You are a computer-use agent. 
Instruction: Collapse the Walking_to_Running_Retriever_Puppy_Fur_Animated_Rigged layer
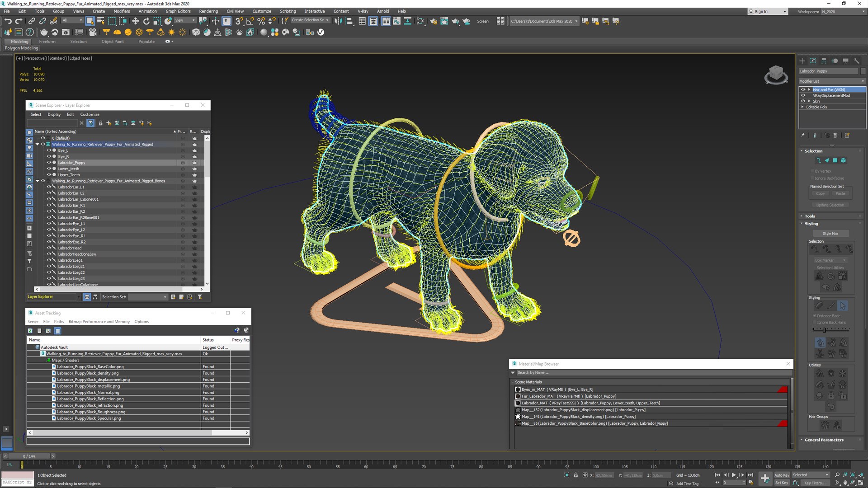click(38, 145)
